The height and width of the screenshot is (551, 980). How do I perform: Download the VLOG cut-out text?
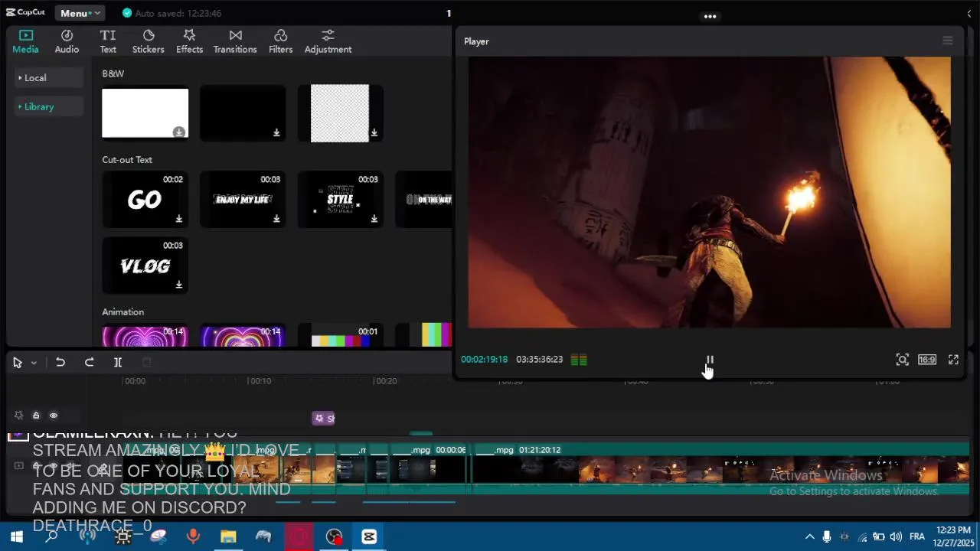178,285
